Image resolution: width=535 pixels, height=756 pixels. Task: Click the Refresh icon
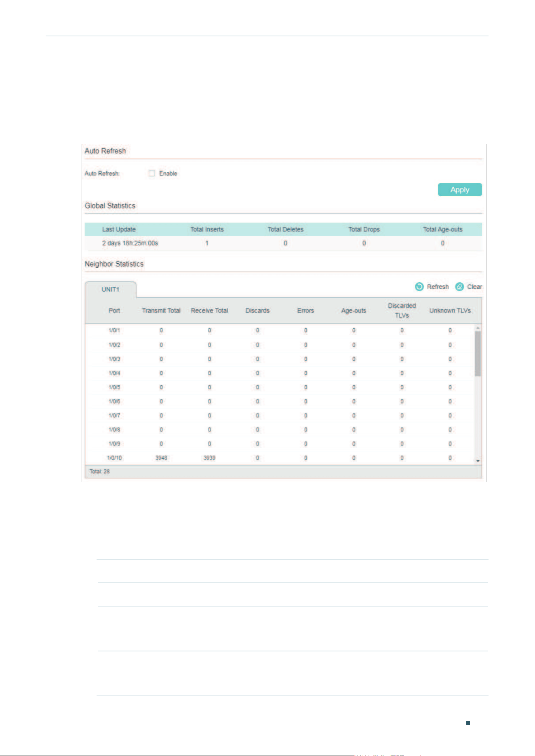coord(419,287)
